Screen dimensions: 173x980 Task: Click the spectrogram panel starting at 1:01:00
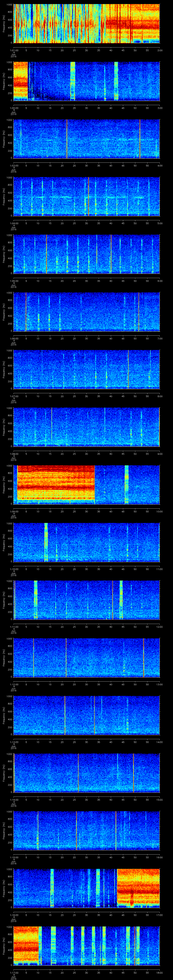pos(87,24)
